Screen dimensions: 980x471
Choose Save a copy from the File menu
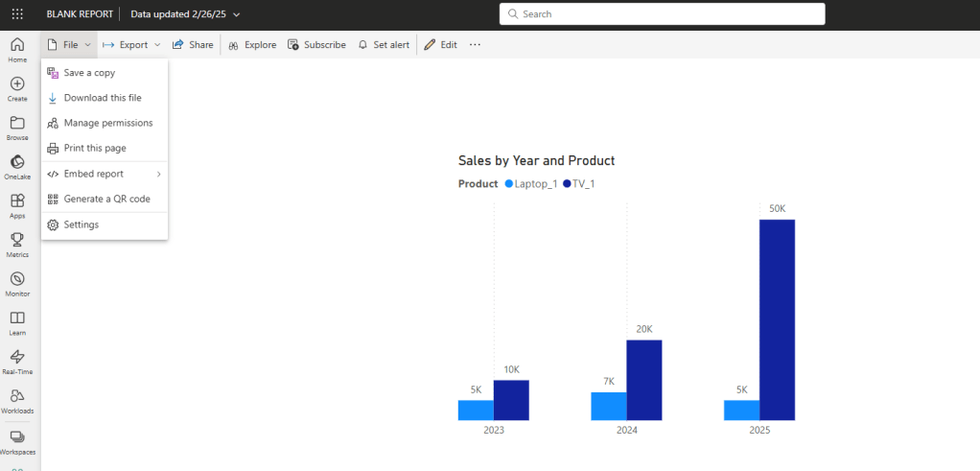point(89,73)
